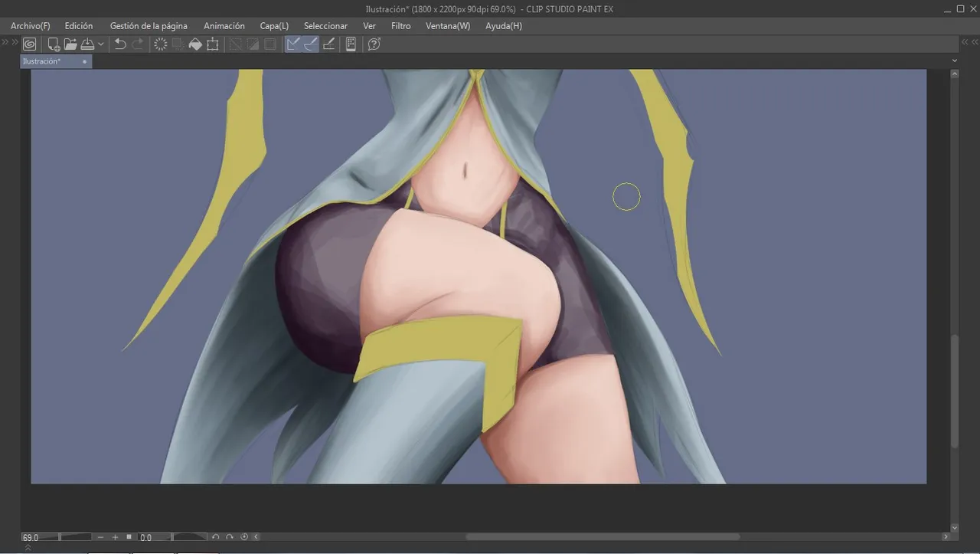Expand bottom timeline palette double chevron
Screen dimensions: 980x554
point(28,547)
